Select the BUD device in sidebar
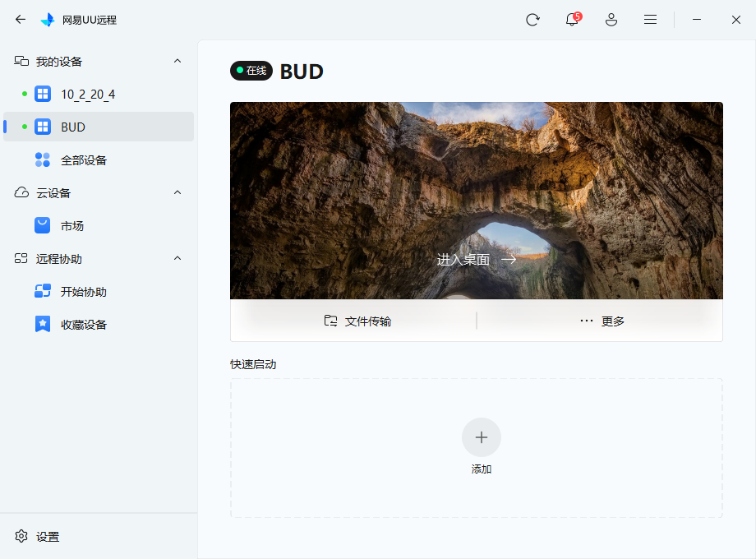 coord(73,127)
